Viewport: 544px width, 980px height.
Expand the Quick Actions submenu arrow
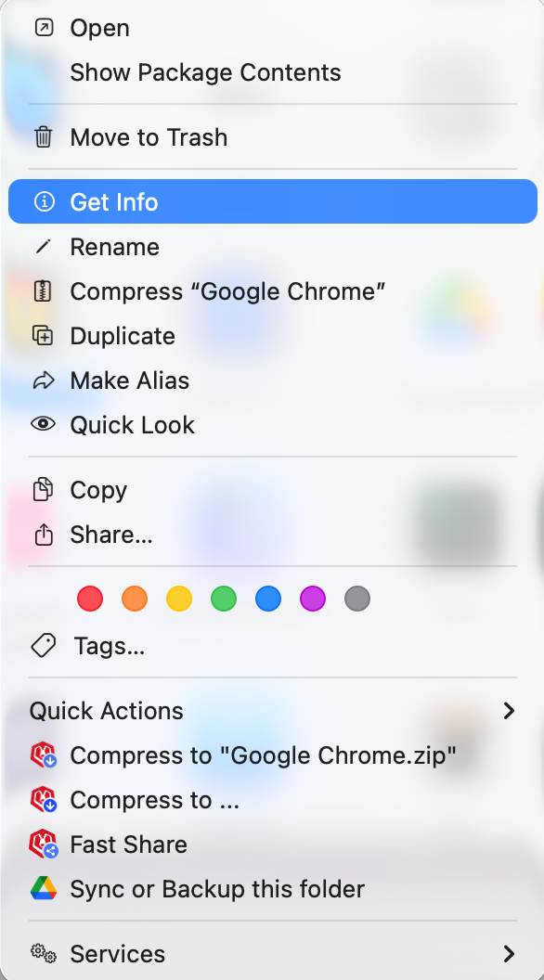[x=509, y=711]
